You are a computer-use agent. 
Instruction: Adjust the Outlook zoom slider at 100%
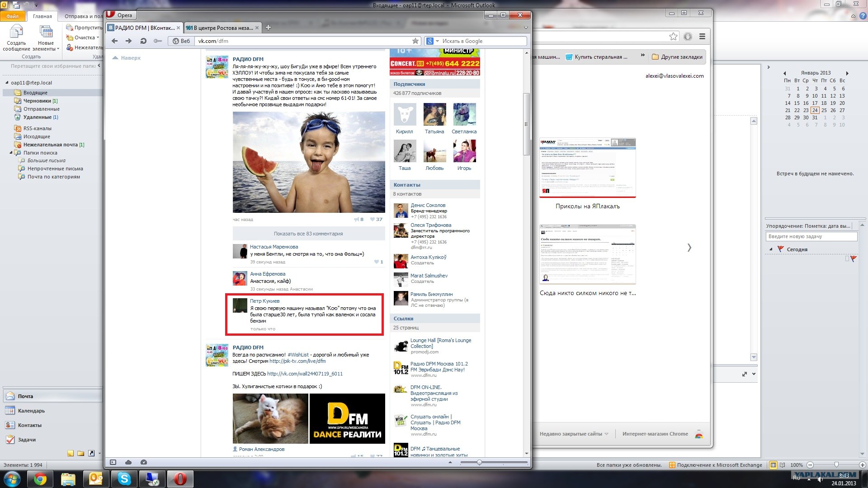point(836,465)
